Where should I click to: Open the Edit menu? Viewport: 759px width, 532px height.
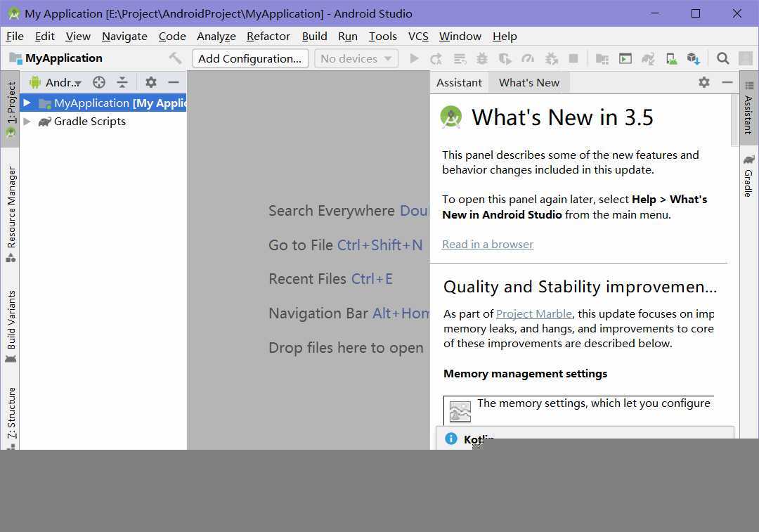point(44,37)
